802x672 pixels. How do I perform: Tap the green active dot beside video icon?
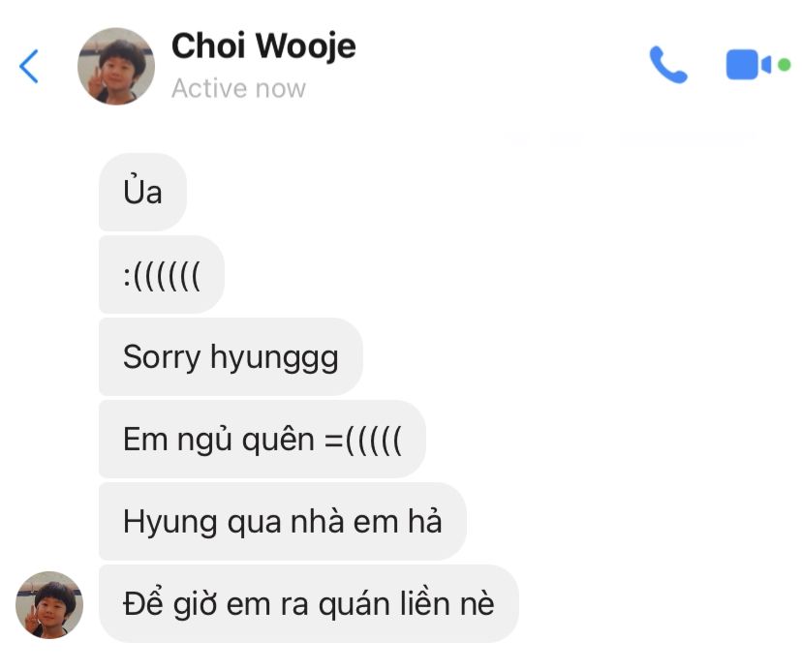point(785,65)
